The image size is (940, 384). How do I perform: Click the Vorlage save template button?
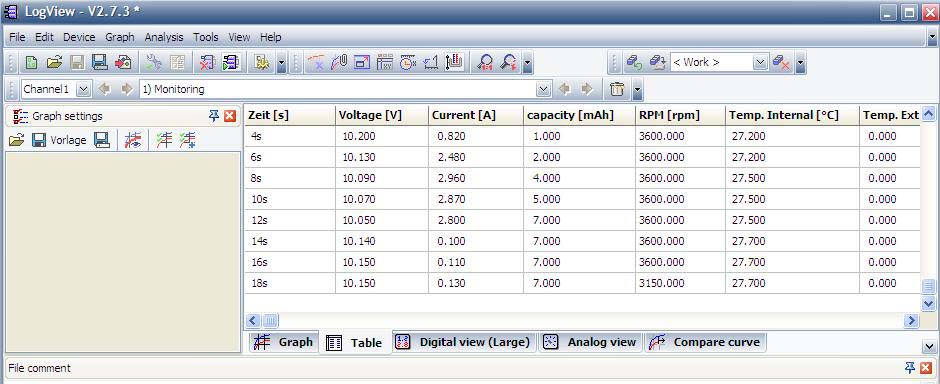pos(59,140)
